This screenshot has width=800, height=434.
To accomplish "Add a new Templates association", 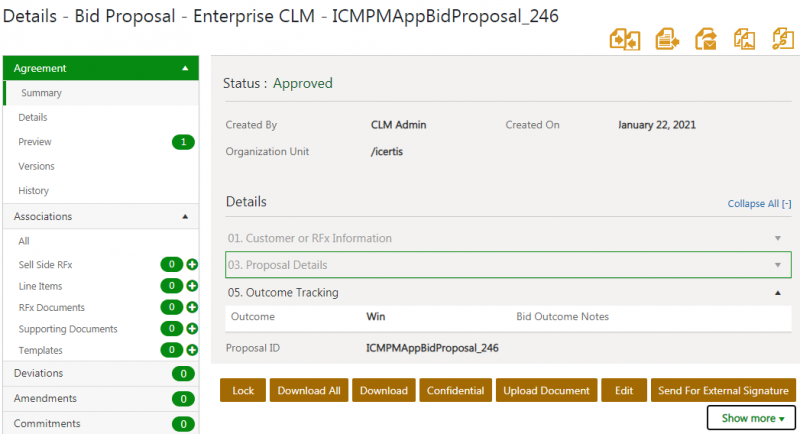I will 192,350.
